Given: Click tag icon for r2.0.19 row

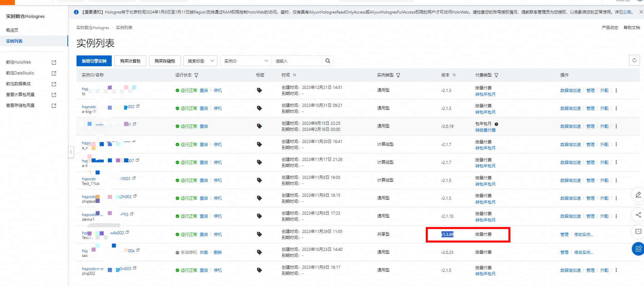Looking at the screenshot, I should [259, 126].
